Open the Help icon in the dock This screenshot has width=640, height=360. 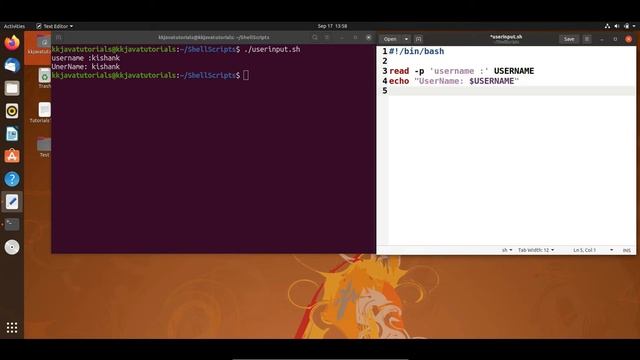[12, 179]
